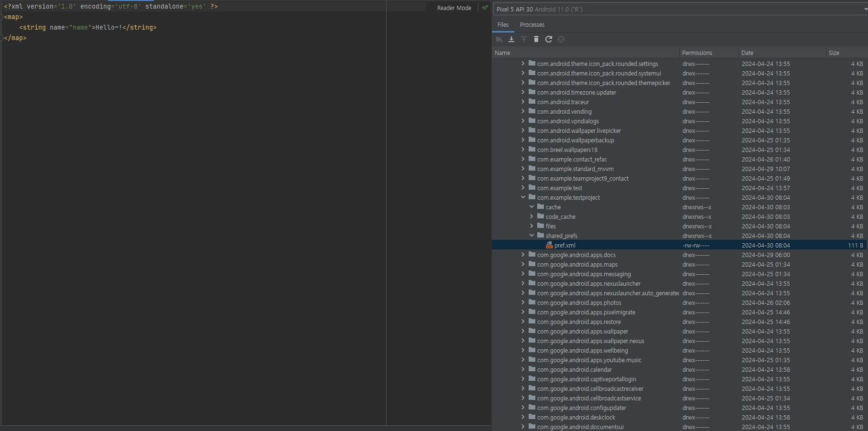868x431 pixels.
Task: Open the Pixel 5 API 30 device dropdown
Action: 680,9
